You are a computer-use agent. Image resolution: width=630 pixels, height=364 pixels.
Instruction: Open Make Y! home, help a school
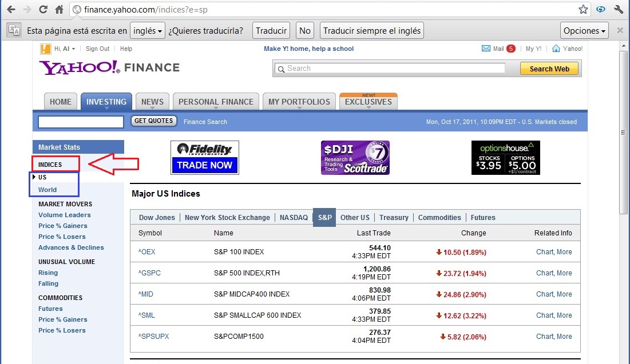pos(308,49)
